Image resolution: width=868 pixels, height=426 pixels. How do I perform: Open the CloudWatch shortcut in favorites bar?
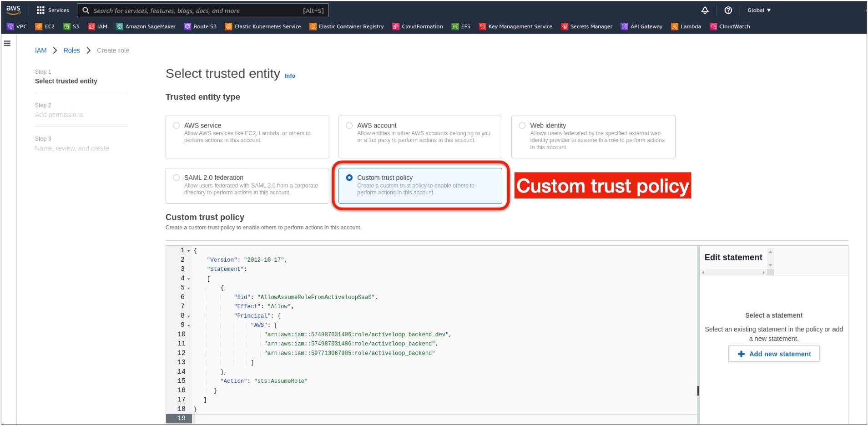pos(730,26)
